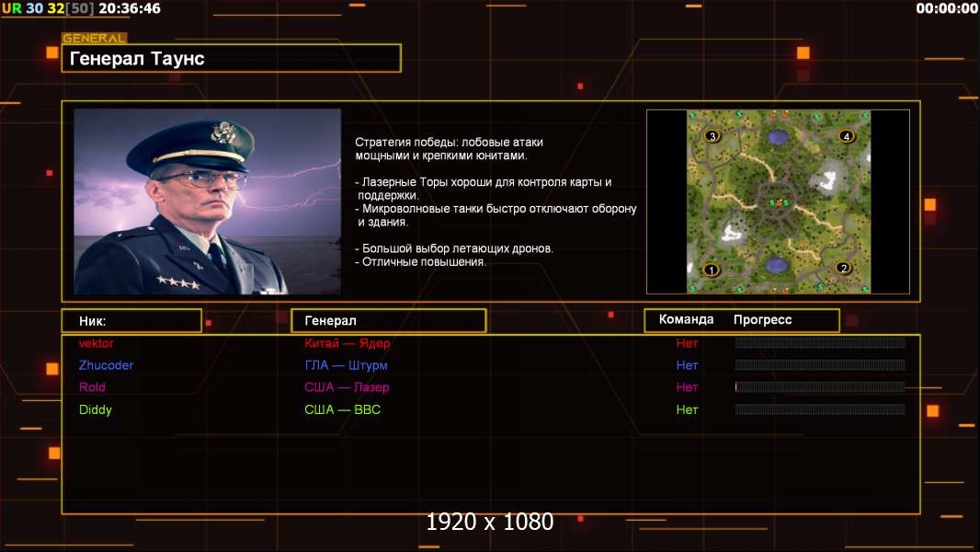980x552 pixels.
Task: Click the team value Нет for vektor
Action: coord(687,343)
